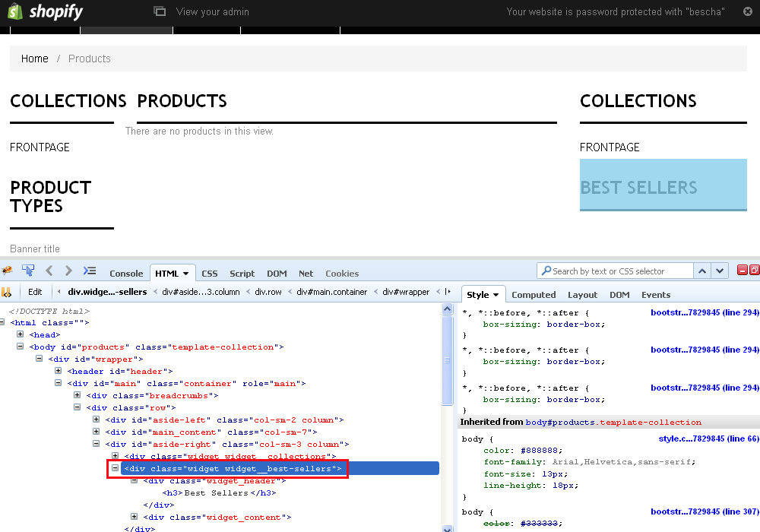Click the monitor icon beside View your admin

[159, 11]
